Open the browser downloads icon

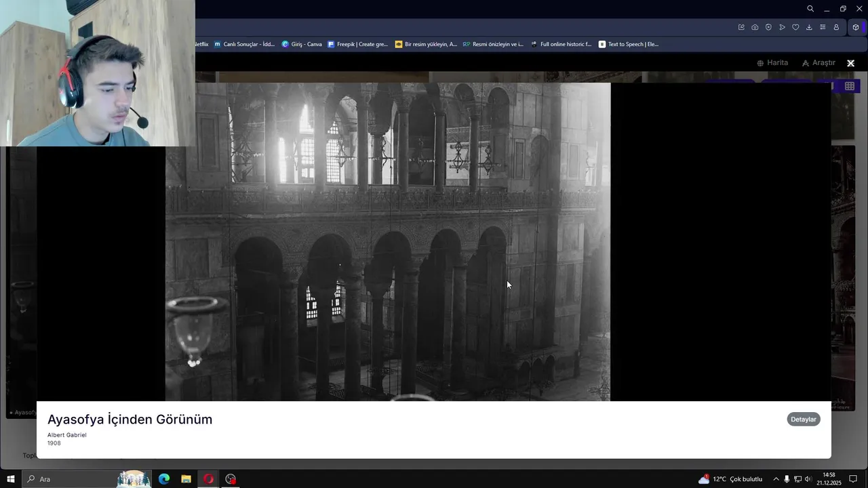[x=809, y=27]
